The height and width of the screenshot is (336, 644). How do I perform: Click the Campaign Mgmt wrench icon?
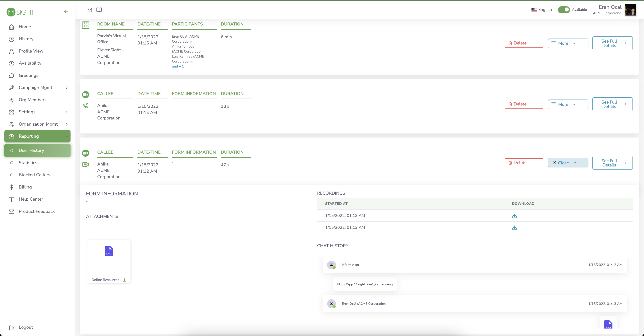pos(11,88)
